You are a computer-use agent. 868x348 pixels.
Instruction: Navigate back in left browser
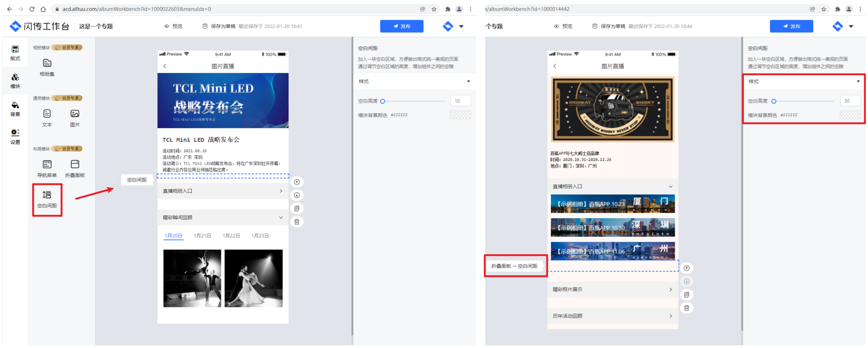point(10,9)
